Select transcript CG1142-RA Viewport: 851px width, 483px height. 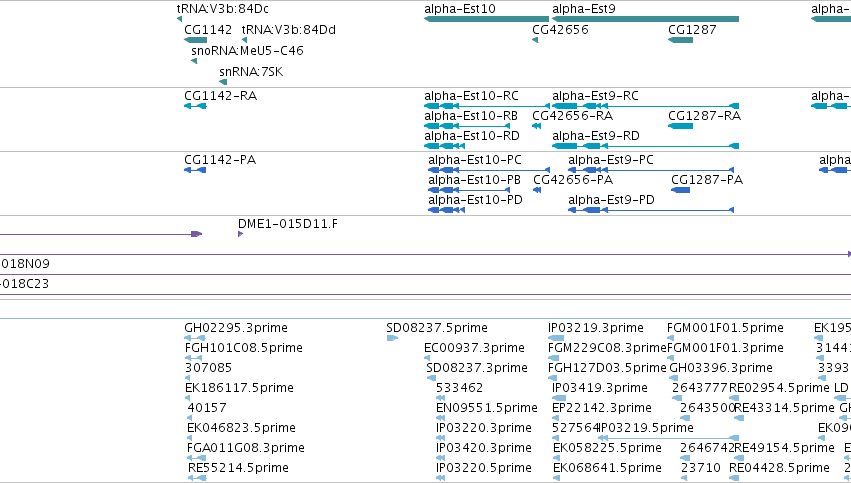(x=195, y=106)
